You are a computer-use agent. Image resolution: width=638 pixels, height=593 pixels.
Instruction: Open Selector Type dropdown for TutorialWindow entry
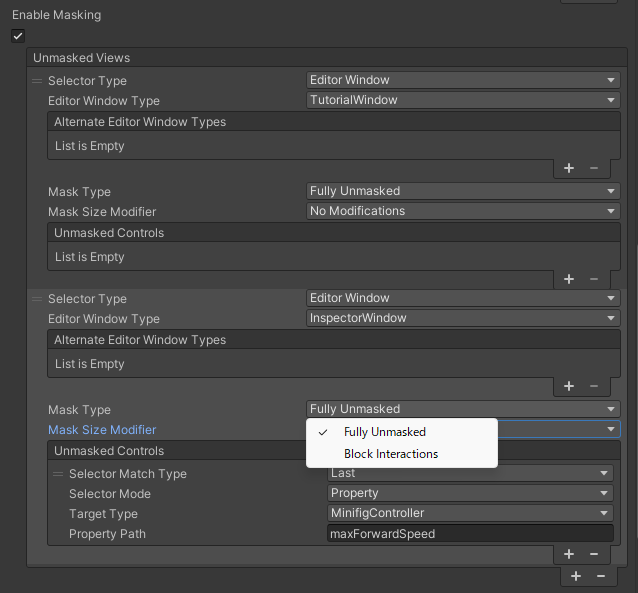click(463, 80)
